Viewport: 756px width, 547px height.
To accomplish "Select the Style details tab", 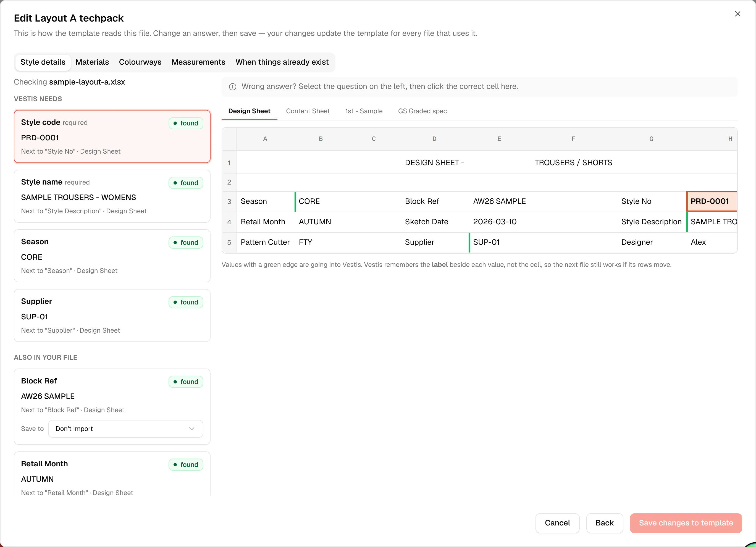I will 43,62.
